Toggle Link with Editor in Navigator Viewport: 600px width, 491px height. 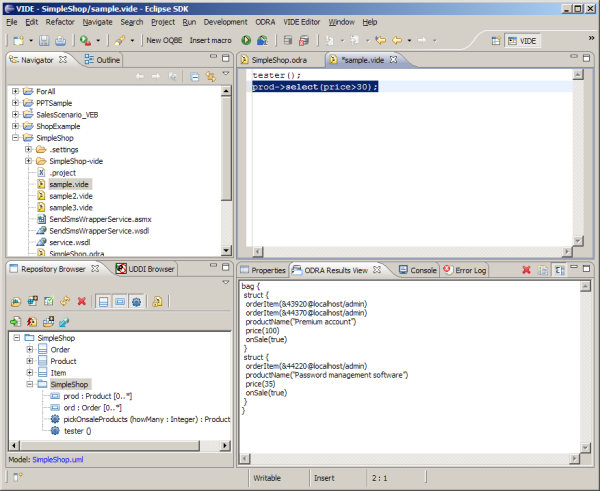coord(211,77)
